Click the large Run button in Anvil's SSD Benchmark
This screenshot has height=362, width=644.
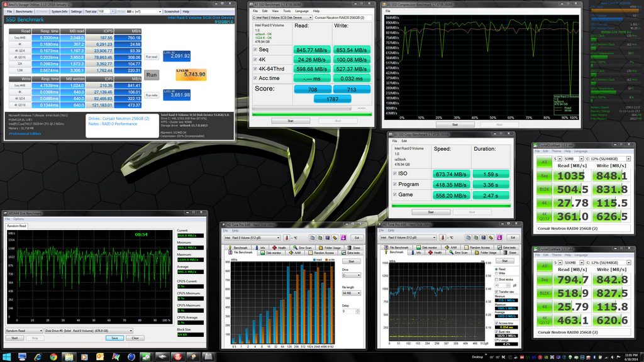point(152,75)
